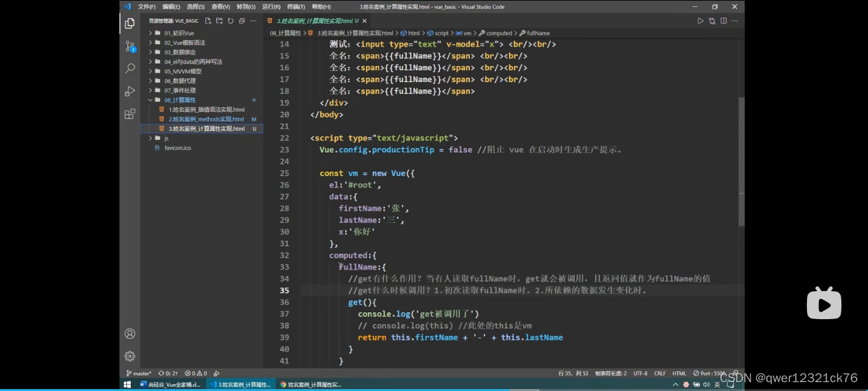Open the 运行(R) menu

coord(271,6)
